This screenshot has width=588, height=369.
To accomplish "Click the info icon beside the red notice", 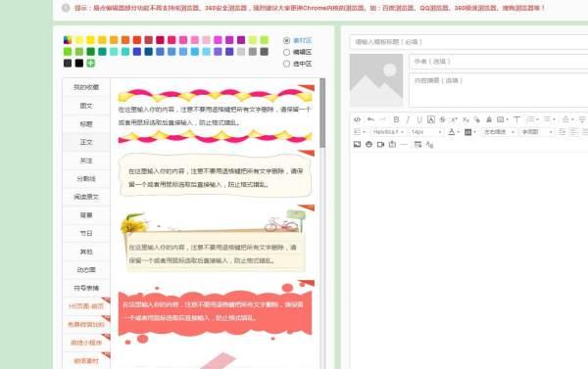I will pos(66,8).
